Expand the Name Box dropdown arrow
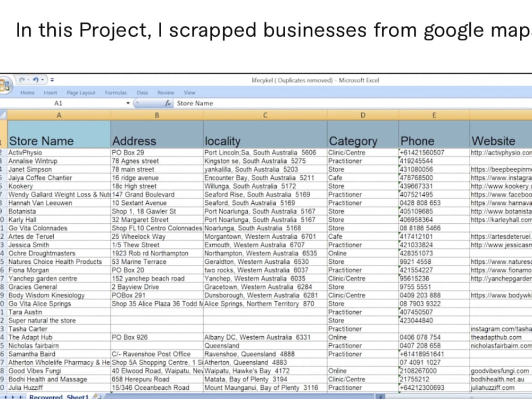Image resolution: width=532 pixels, height=399 pixels. [128, 103]
